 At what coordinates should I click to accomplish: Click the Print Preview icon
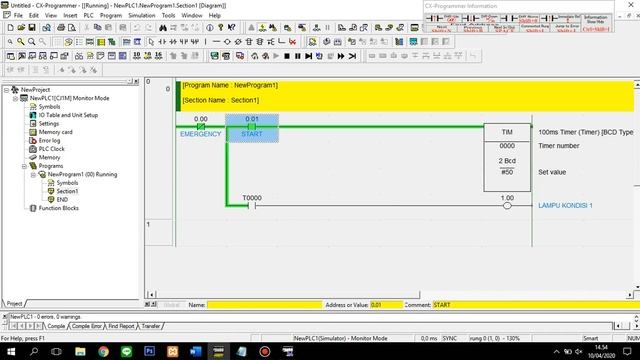click(72, 28)
